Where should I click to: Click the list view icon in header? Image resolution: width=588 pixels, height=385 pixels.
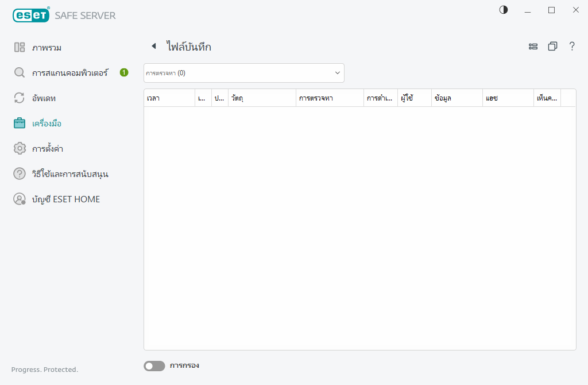click(533, 47)
